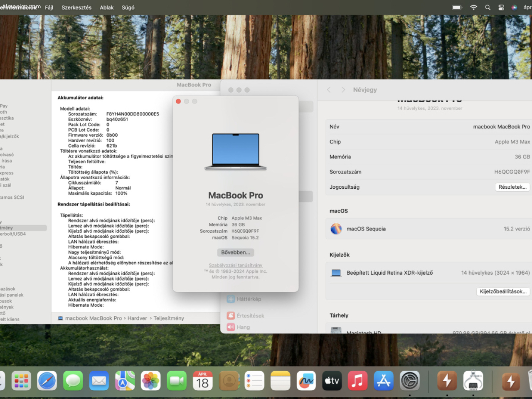Click the 'Alacsony töltöttségű mód:' line
Viewport: 532px width, 399px height.
point(96,258)
